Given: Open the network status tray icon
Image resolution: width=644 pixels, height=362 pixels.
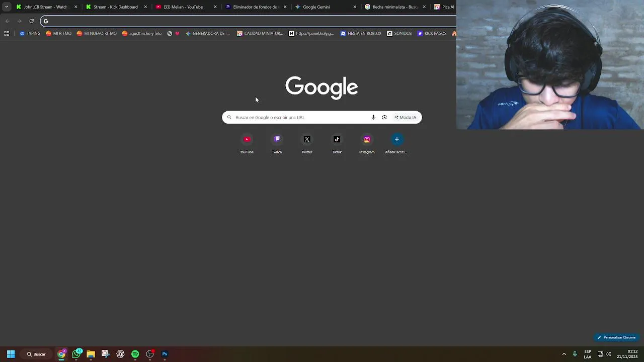Looking at the screenshot, I should tap(600, 354).
